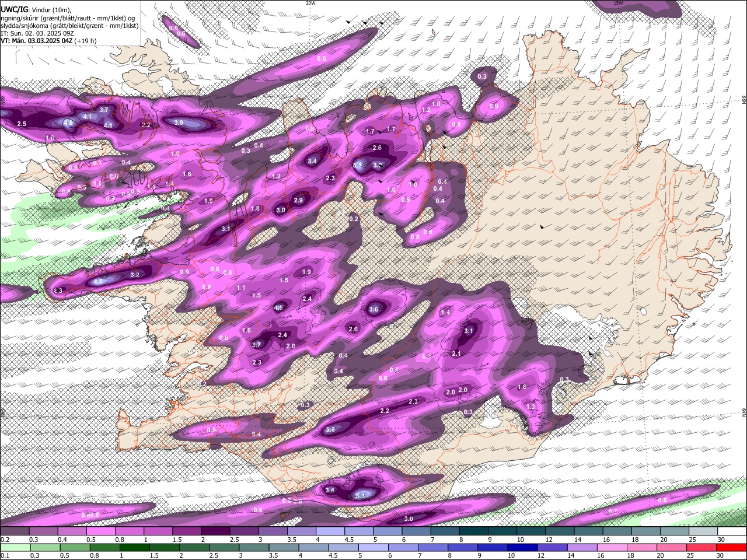Click the 3.8 precipitation value
Viewport: 747px width, 560px height.
tap(330, 429)
